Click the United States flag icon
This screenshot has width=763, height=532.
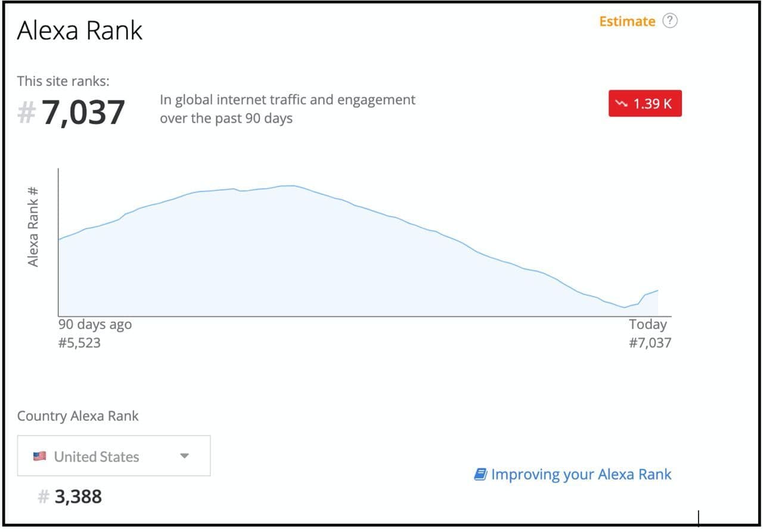point(39,456)
